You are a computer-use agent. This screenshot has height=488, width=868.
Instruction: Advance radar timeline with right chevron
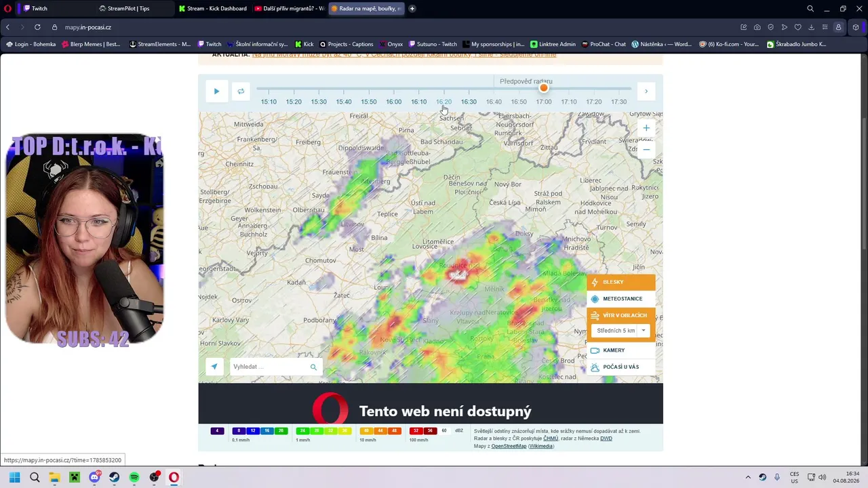[646, 91]
